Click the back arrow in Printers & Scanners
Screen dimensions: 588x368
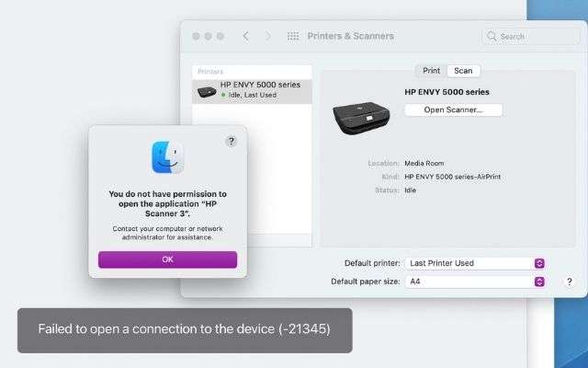pos(245,36)
